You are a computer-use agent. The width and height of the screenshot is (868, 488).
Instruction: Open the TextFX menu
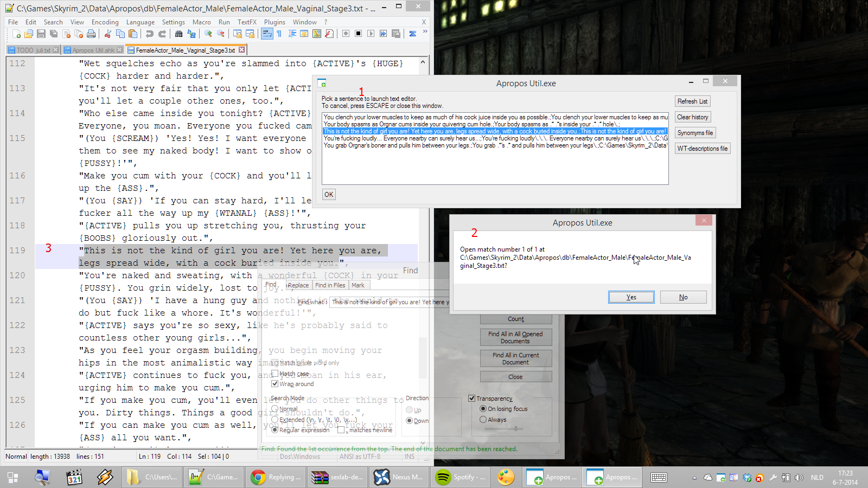(x=247, y=22)
